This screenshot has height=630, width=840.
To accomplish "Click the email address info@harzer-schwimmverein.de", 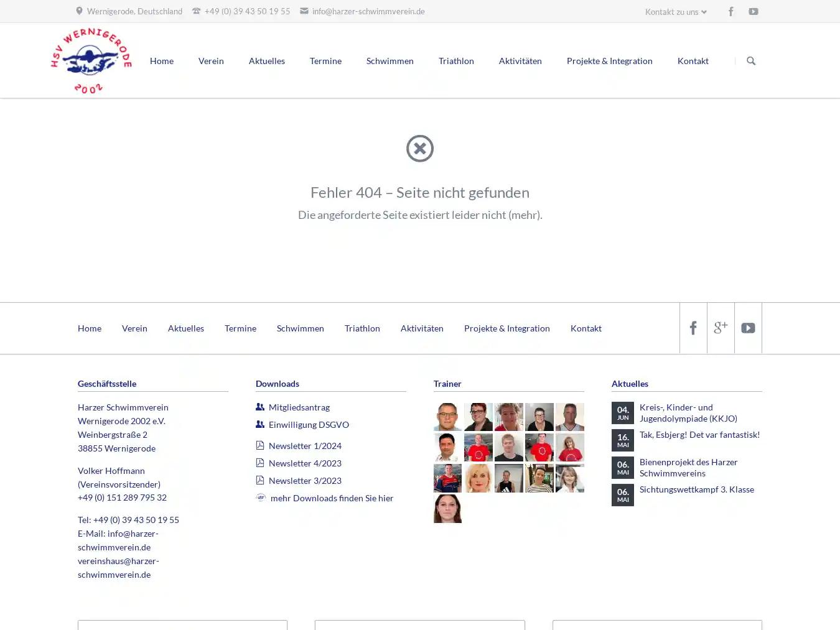I will (x=368, y=11).
